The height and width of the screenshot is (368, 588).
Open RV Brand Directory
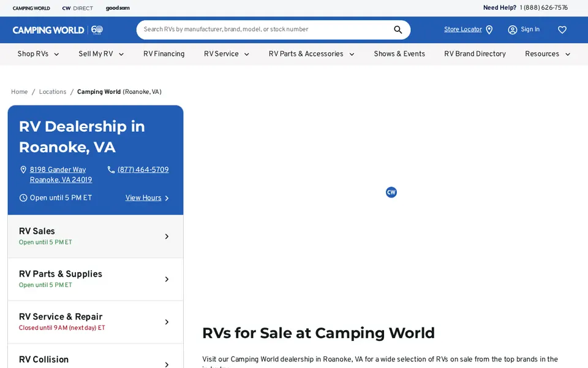(x=475, y=54)
